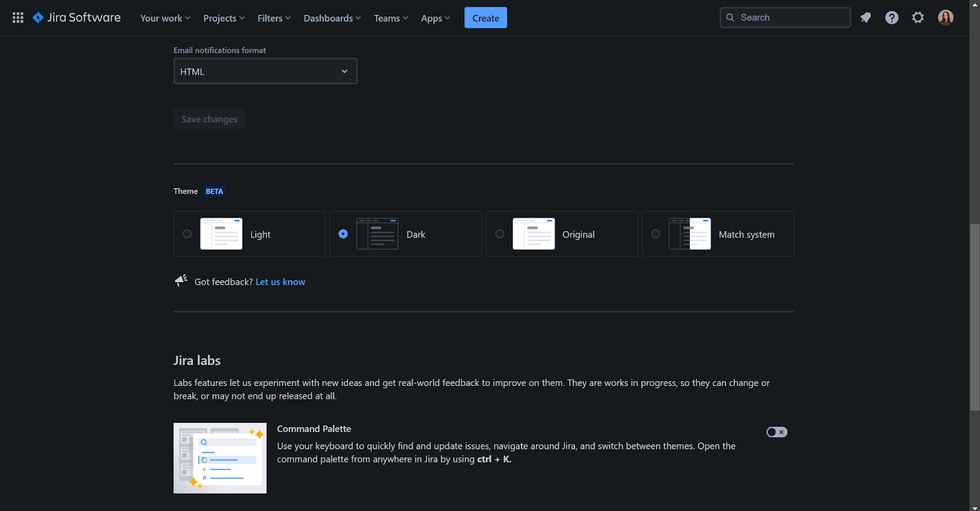The height and width of the screenshot is (511, 980).
Task: Expand the Dashboards menu
Action: pos(332,18)
